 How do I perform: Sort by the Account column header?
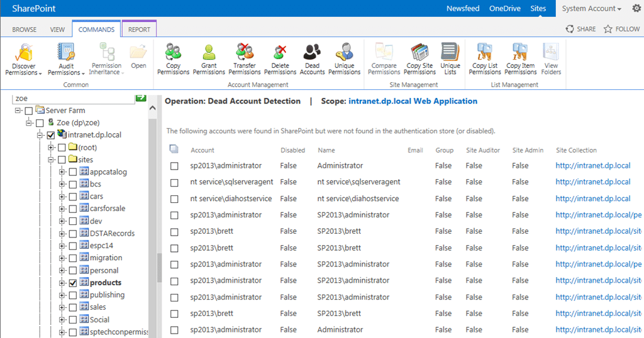pyautogui.click(x=202, y=150)
